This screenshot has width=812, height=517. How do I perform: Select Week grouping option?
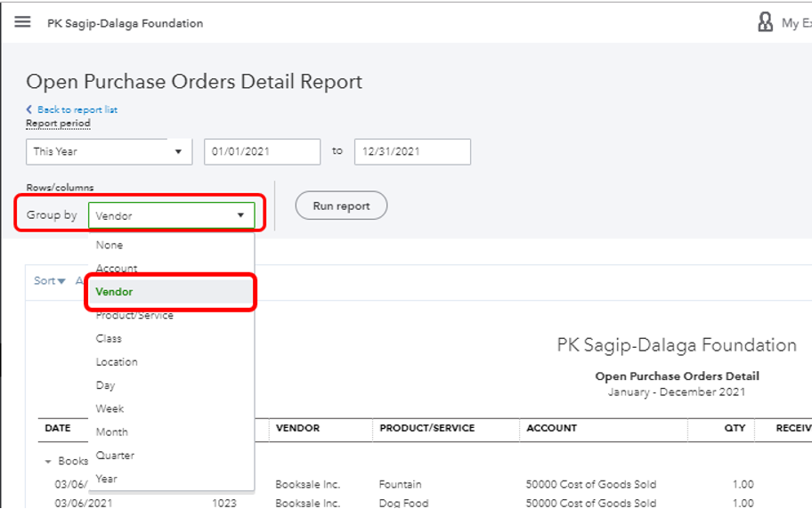(172, 408)
